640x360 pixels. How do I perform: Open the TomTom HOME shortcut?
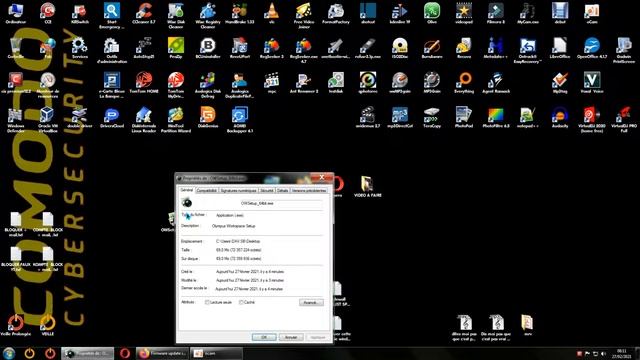(144, 83)
